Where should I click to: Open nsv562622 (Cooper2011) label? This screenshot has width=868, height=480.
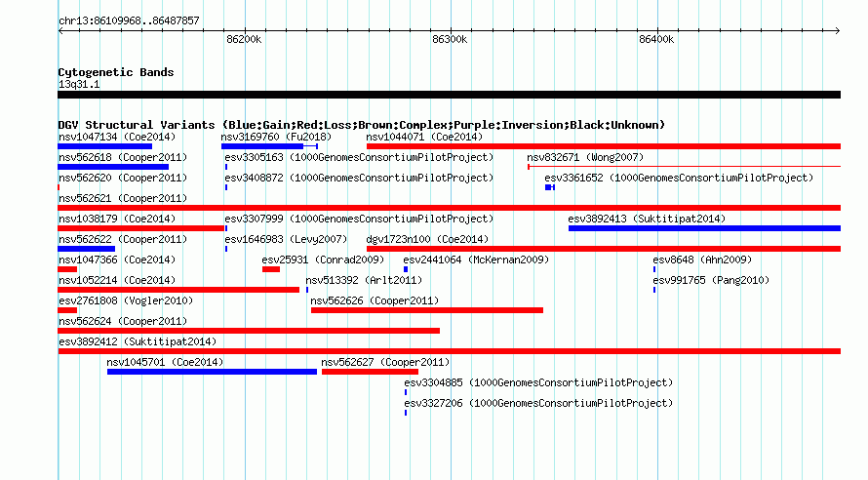pos(123,239)
